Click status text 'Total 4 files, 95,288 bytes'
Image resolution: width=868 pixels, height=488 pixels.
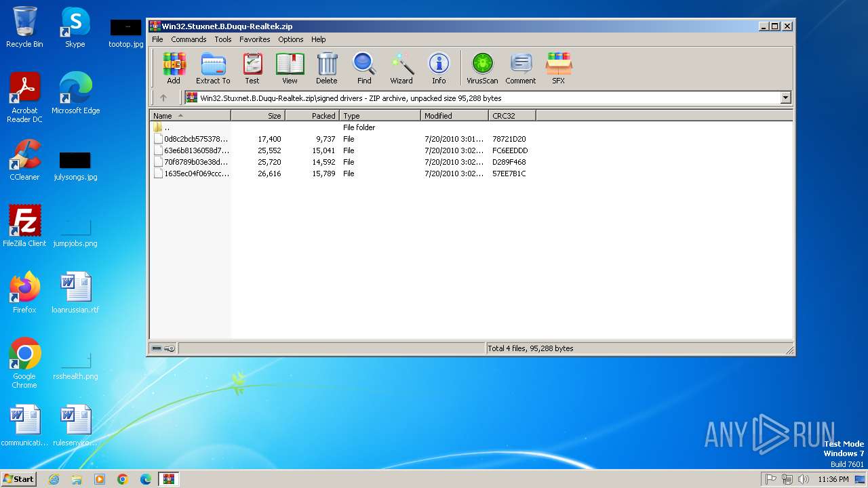coord(530,348)
